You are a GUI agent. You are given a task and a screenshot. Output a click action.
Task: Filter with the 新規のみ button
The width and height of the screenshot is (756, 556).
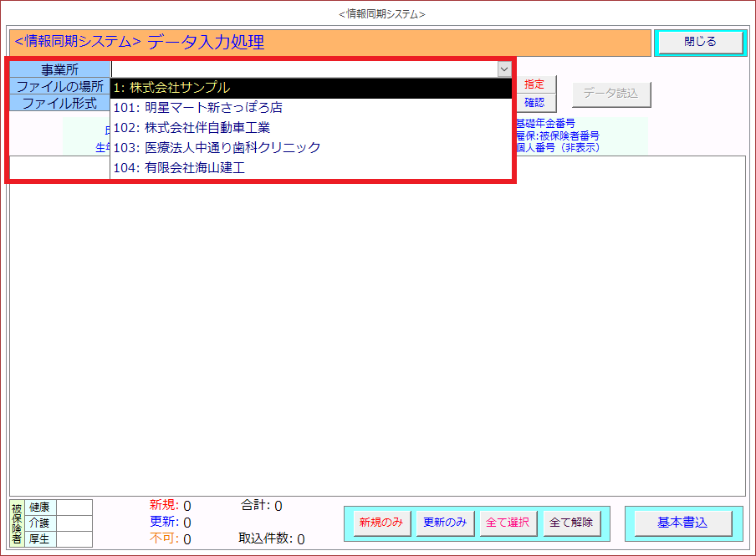[381, 523]
